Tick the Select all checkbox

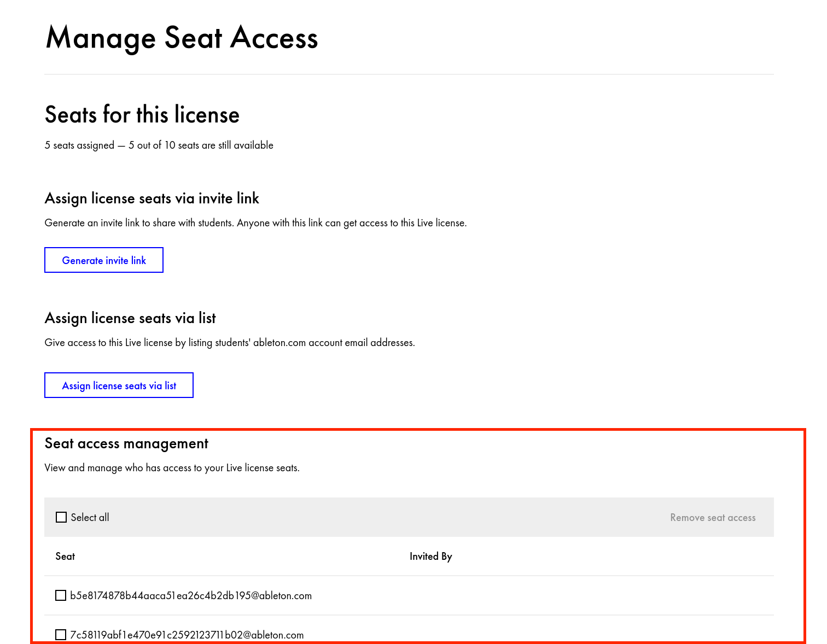pyautogui.click(x=61, y=517)
